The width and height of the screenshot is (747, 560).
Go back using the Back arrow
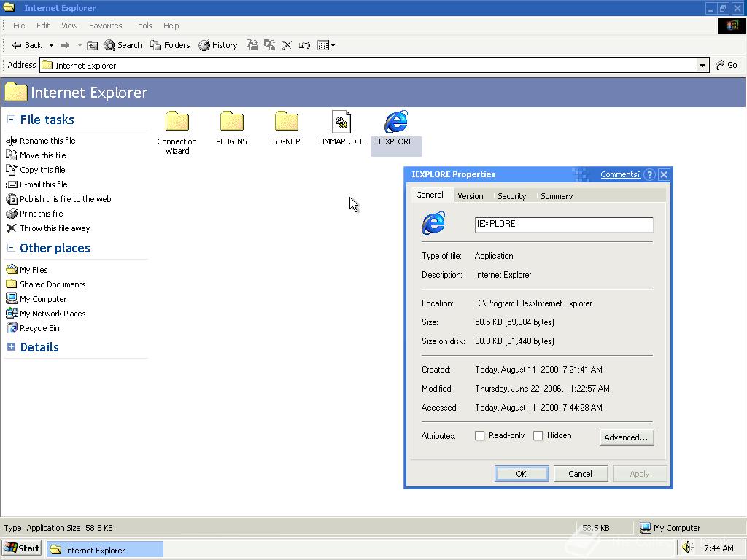point(27,45)
